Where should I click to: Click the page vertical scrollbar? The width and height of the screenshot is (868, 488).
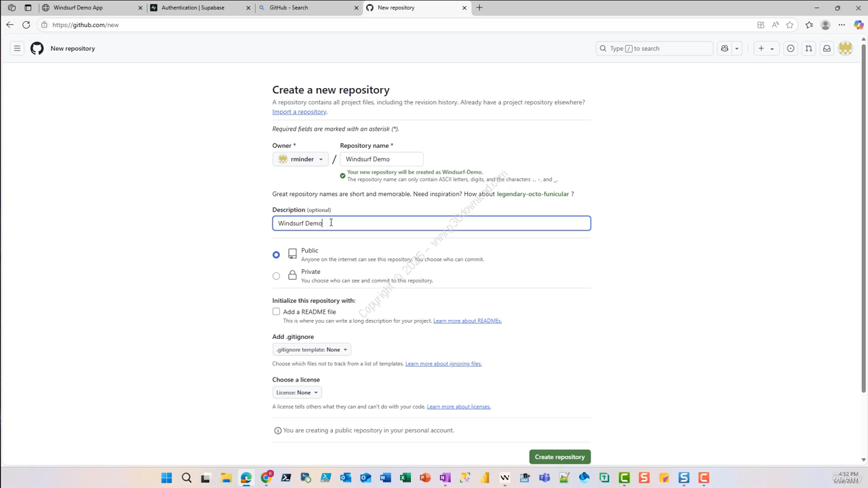click(863, 217)
